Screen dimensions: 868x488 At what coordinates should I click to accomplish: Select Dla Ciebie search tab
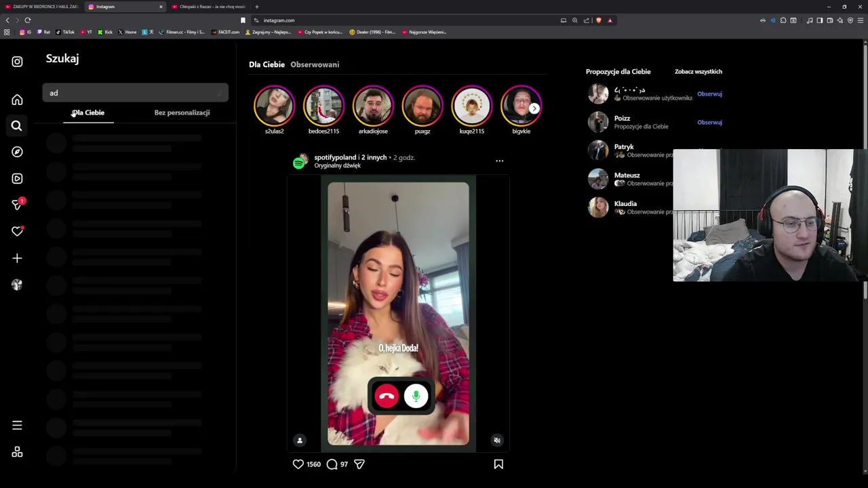[89, 113]
